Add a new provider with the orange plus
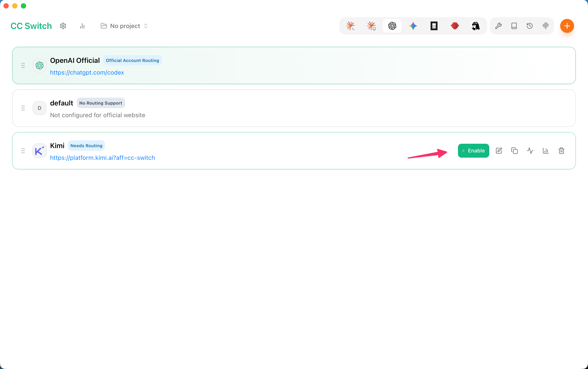588x369 pixels. pyautogui.click(x=567, y=26)
